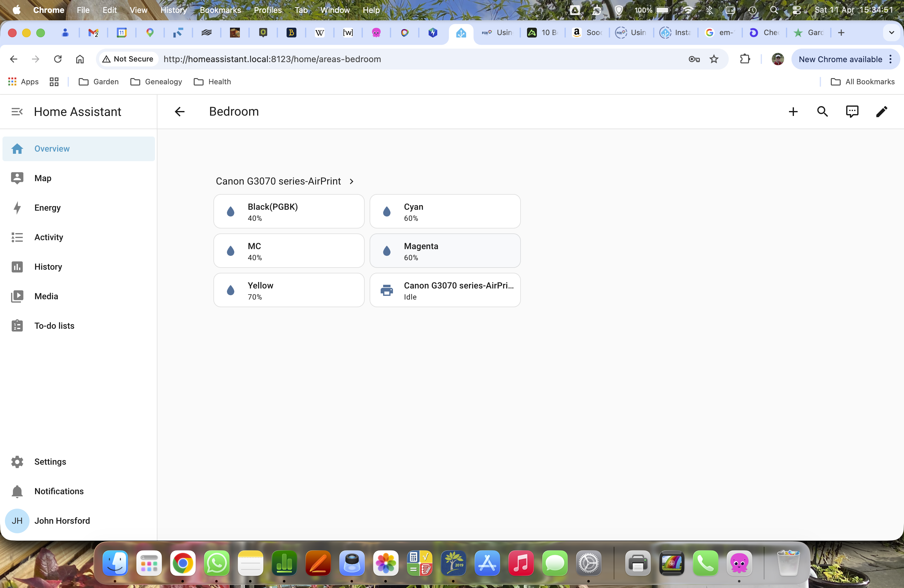Bookmark this page with the star icon

point(714,59)
